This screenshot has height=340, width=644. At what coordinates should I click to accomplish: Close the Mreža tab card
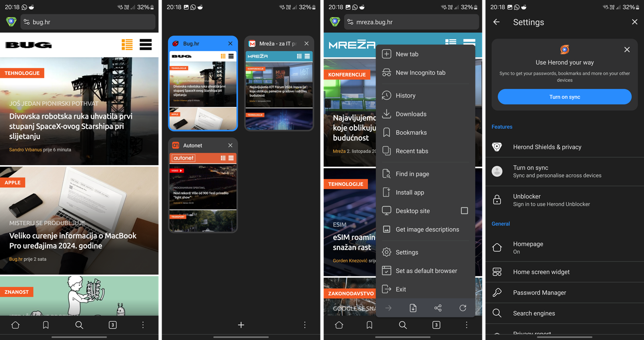click(x=307, y=44)
